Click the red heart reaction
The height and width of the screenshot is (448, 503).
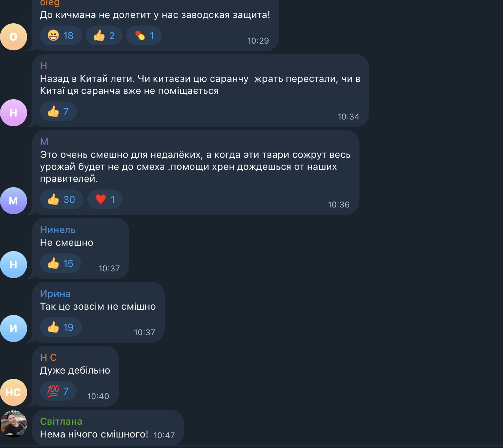point(105,200)
